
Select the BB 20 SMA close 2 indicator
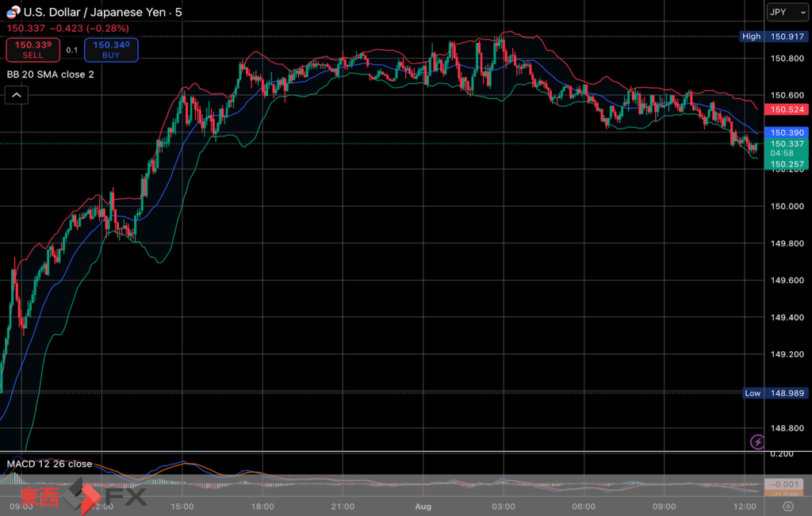click(51, 75)
